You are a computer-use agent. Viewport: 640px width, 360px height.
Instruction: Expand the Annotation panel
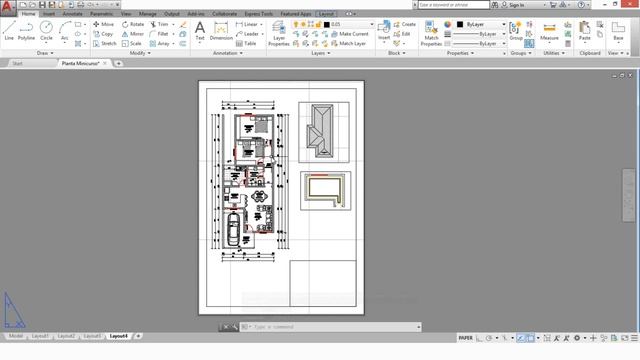(x=228, y=53)
